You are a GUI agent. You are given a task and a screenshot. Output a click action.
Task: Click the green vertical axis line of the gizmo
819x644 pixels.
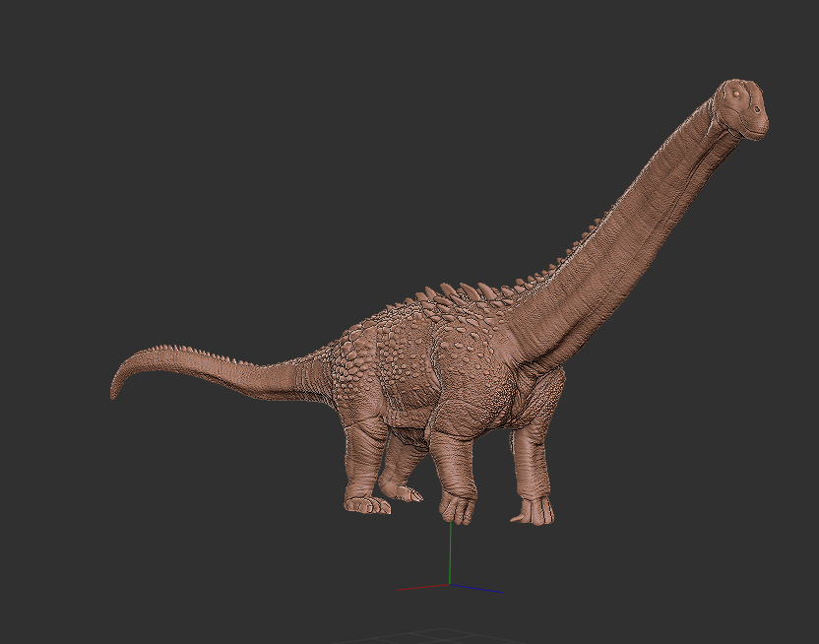(x=450, y=552)
